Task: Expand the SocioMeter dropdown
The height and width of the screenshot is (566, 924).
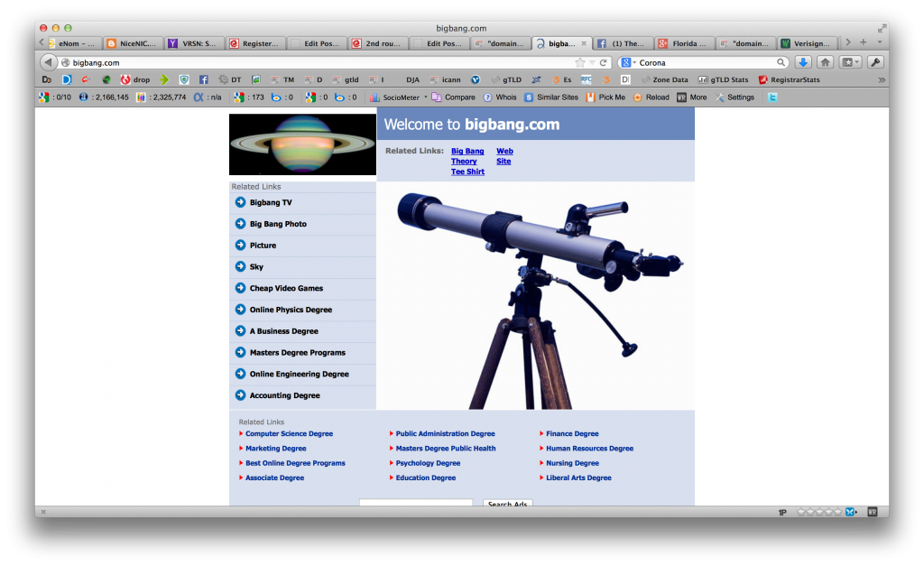Action: coord(426,97)
